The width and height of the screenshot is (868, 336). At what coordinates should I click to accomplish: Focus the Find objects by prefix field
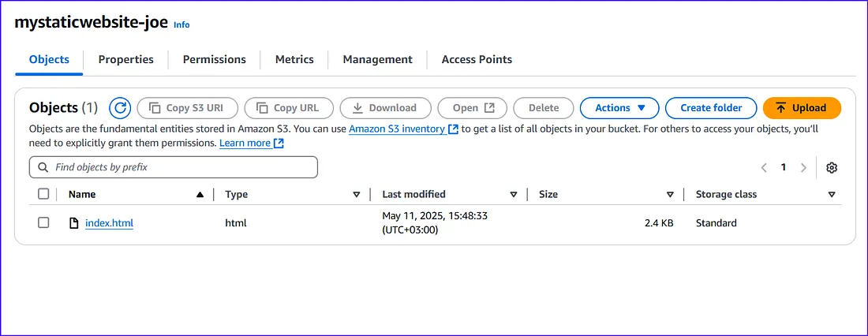click(174, 167)
